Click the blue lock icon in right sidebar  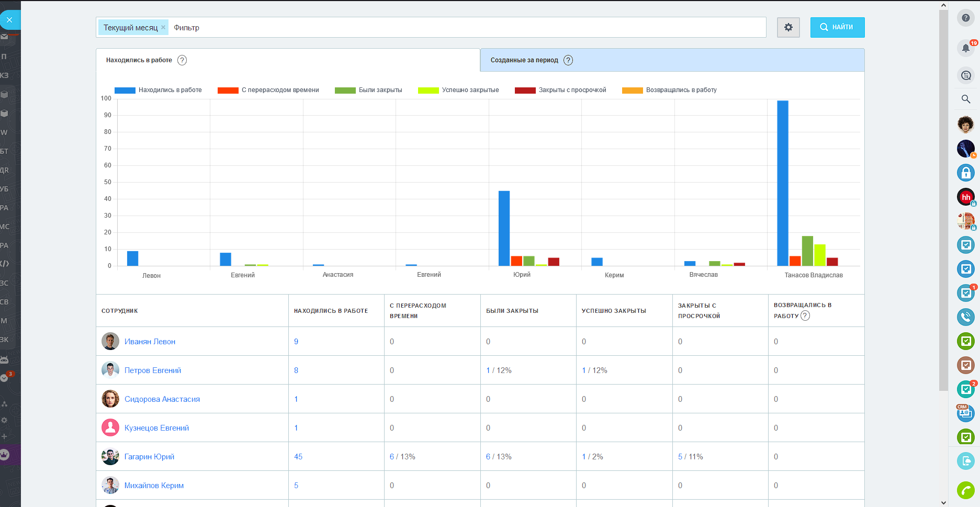coord(965,173)
